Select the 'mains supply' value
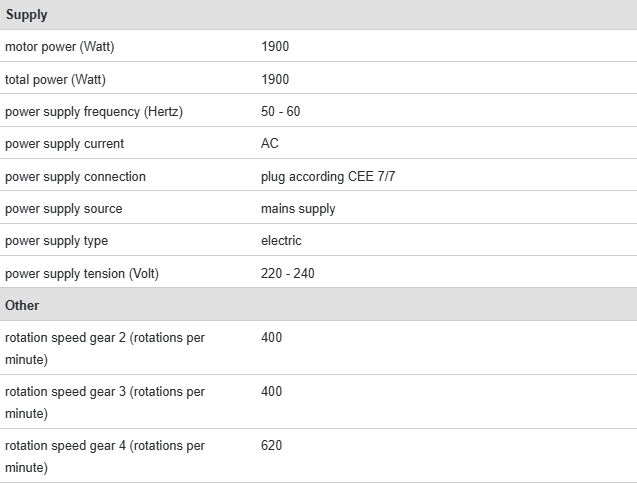 pyautogui.click(x=298, y=208)
